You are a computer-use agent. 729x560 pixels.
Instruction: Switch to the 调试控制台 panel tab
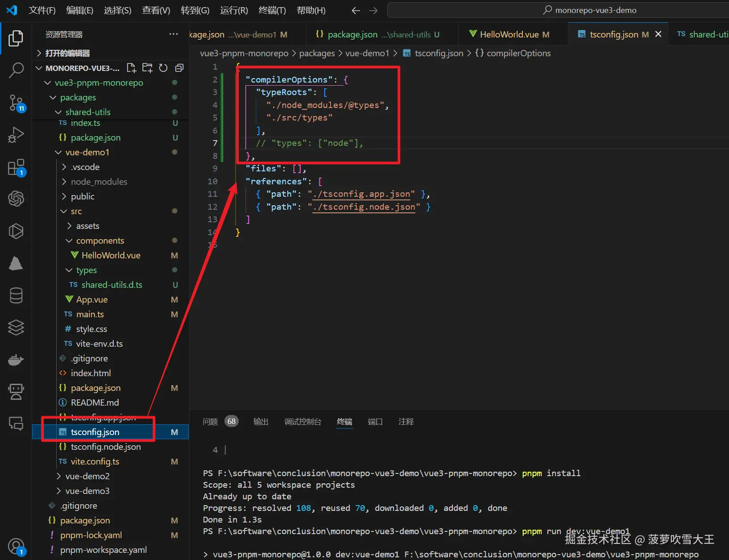coord(303,422)
